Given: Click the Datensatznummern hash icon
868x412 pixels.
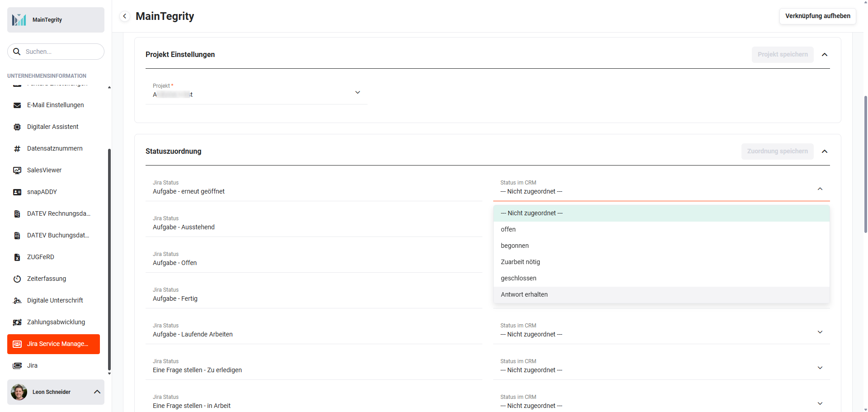Looking at the screenshot, I should click(17, 148).
